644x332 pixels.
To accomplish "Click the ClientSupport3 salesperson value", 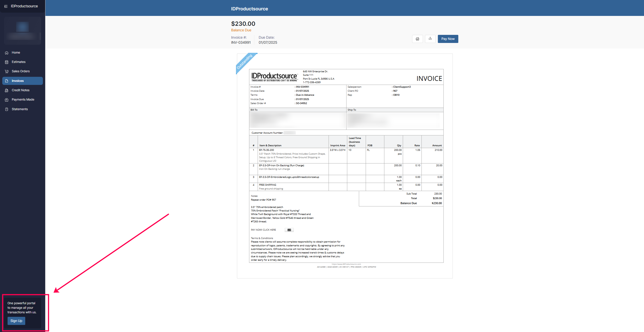I will (x=402, y=87).
